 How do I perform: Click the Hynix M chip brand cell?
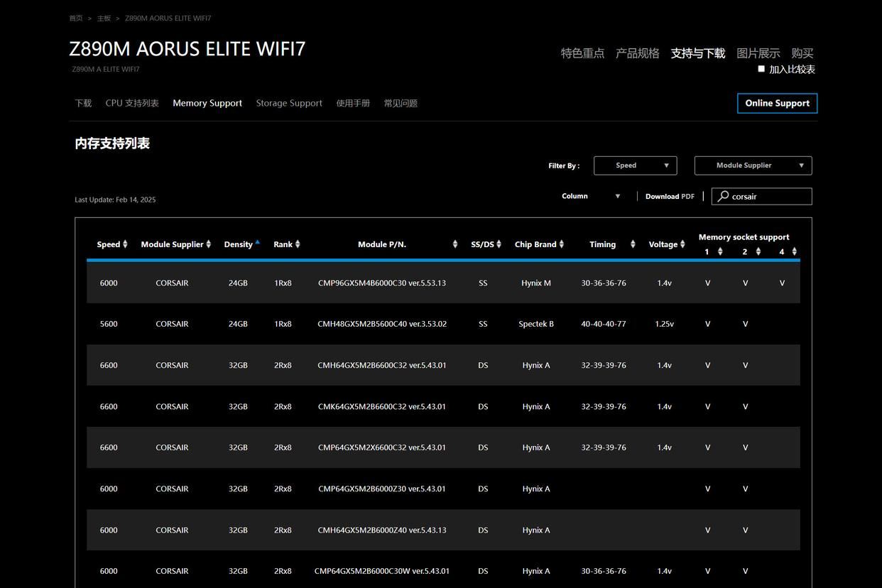pyautogui.click(x=536, y=283)
